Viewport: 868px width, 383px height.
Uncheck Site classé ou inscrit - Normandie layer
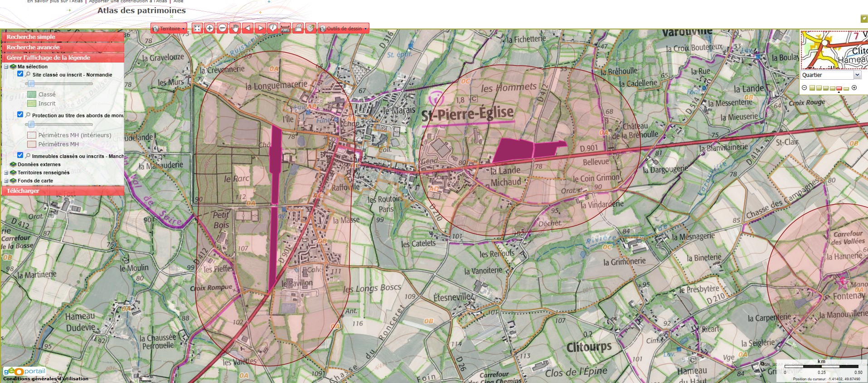(x=20, y=74)
